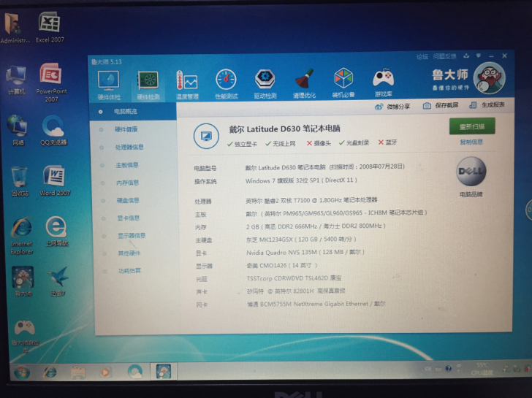Click title bar skin icon
This screenshot has width=532, height=398.
click(466, 56)
